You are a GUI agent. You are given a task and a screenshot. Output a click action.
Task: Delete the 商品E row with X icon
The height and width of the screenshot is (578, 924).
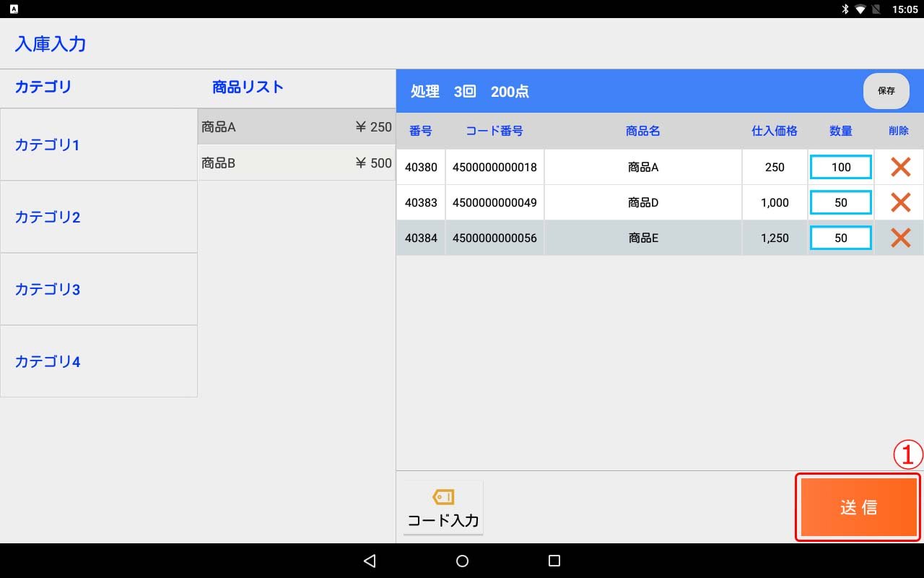point(900,238)
